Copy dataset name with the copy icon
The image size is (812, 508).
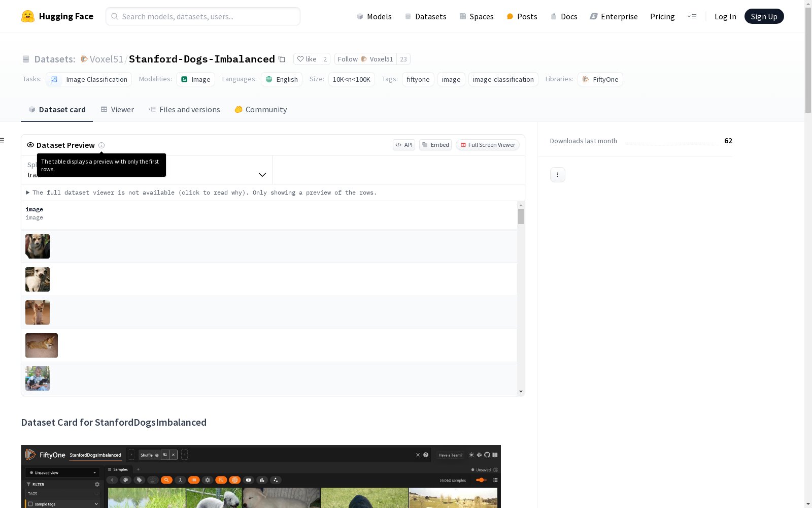282,59
